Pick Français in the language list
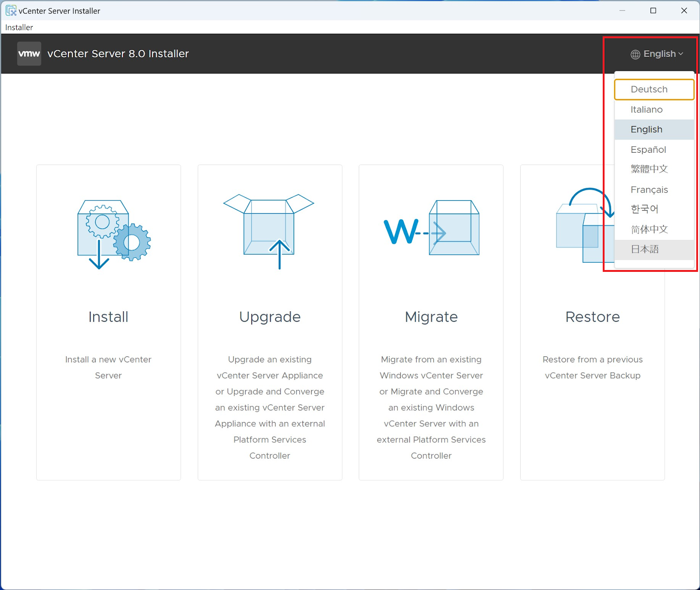Viewport: 700px width, 590px height. 654,190
